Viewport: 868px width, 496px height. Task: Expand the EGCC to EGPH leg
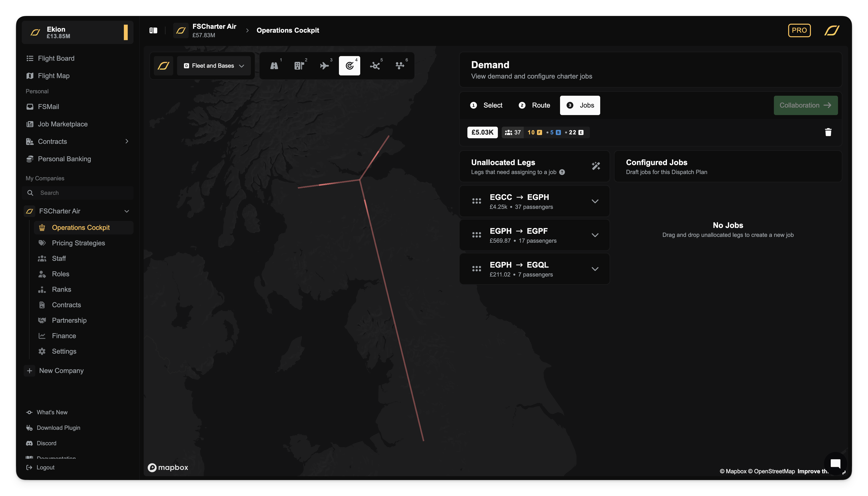coord(595,201)
